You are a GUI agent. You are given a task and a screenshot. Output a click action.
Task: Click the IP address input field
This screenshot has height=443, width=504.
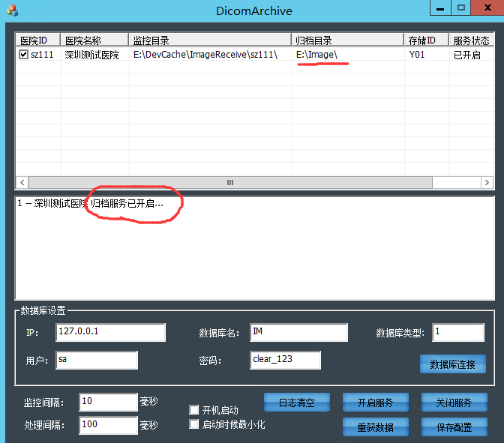coord(110,333)
